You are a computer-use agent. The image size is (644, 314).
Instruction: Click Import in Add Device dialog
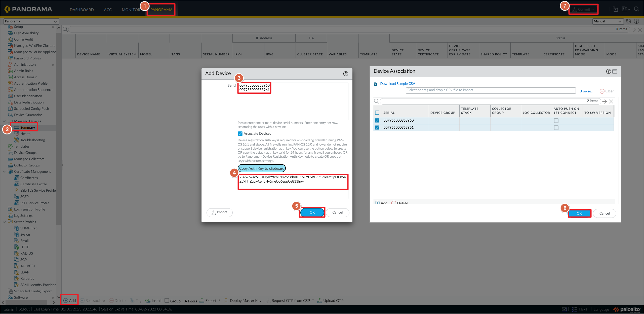[219, 212]
